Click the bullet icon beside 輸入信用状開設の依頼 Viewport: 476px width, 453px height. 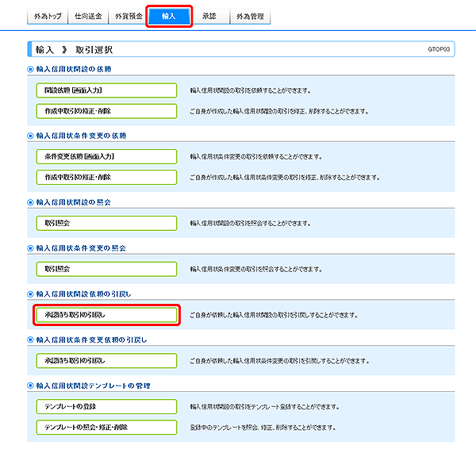click(30, 69)
